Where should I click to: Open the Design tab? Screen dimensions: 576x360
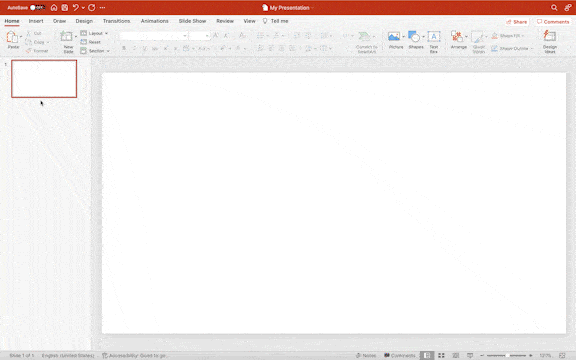[84, 21]
